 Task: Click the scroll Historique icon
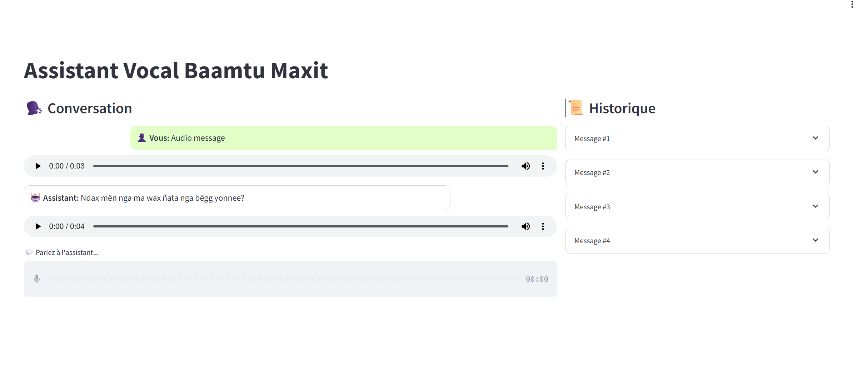[576, 108]
